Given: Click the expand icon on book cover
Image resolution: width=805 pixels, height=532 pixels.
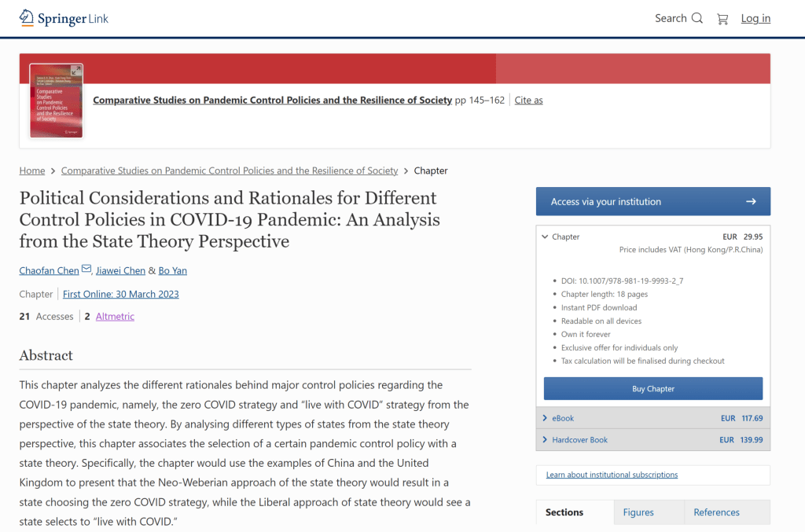Looking at the screenshot, I should click(75, 71).
